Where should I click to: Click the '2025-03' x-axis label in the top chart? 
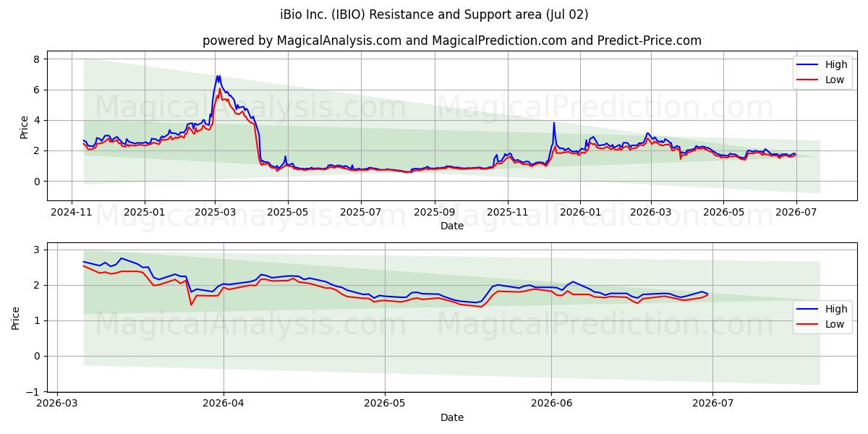pos(215,212)
